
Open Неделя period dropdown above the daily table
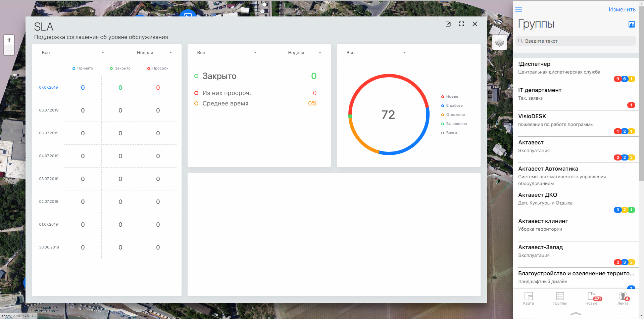154,53
